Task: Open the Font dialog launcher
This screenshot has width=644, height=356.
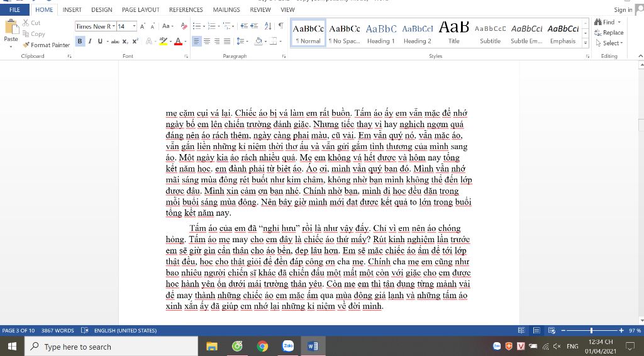Action: click(x=186, y=56)
